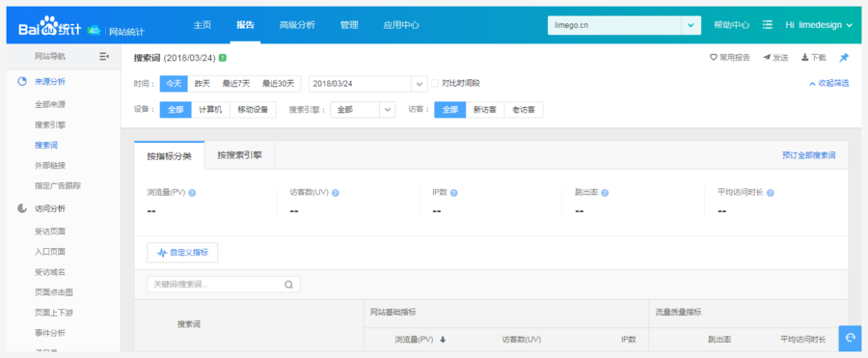Screen dimensions: 868x358
Task: Open 外部链接 in the sidebar
Action: tap(50, 165)
